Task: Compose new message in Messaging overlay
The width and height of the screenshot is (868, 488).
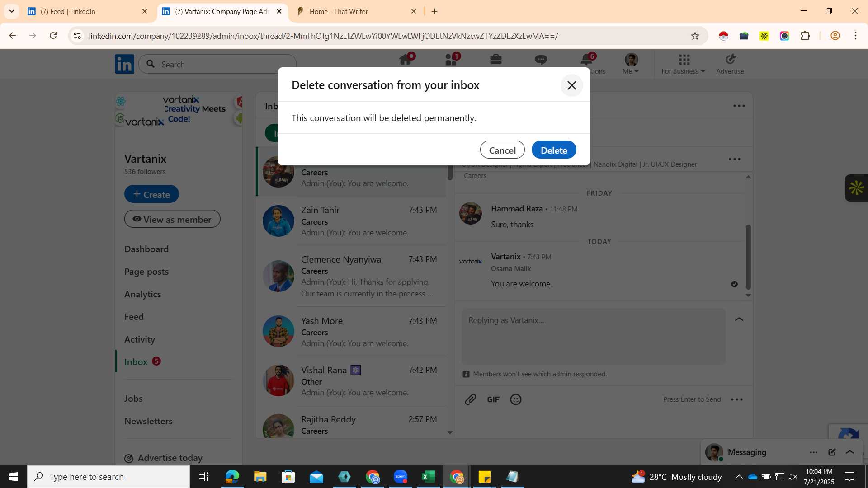Action: [832, 452]
